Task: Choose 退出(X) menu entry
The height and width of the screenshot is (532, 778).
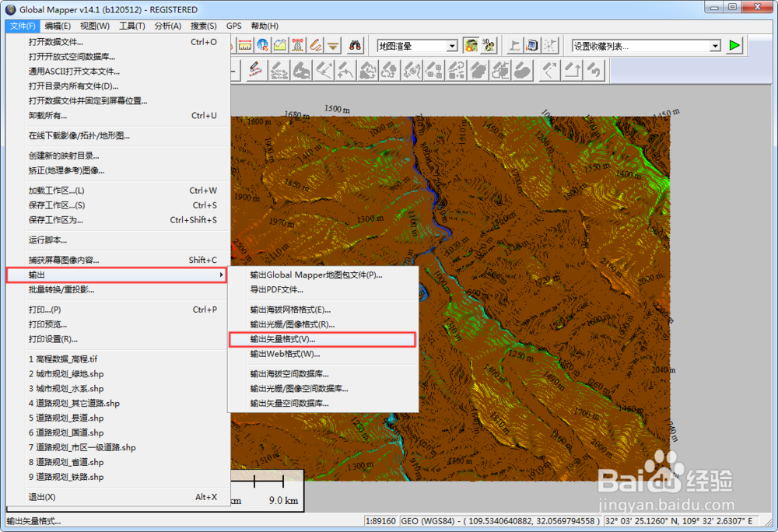Action: (118, 497)
